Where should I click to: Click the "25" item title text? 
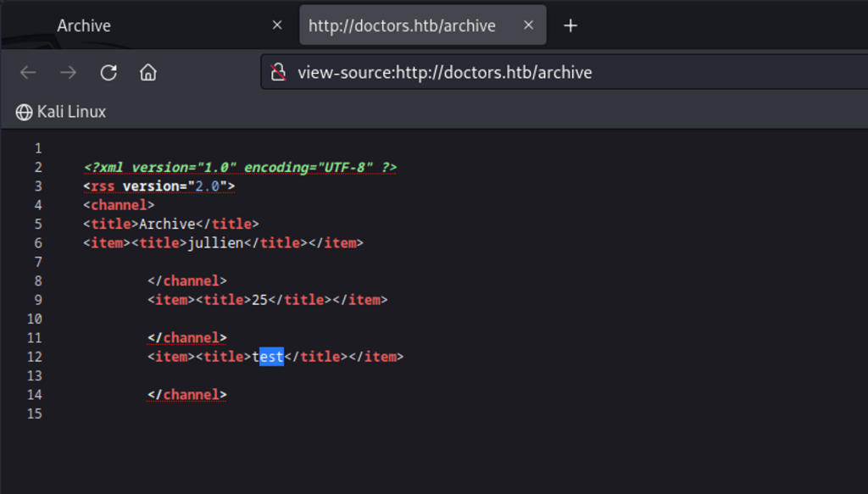pos(259,300)
